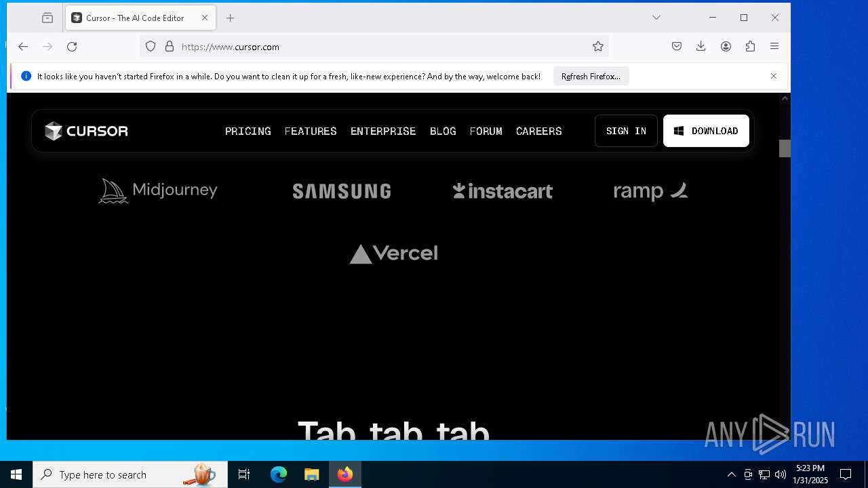
Task: Close the Cursor - The AI Code Editor tab
Action: 205,18
